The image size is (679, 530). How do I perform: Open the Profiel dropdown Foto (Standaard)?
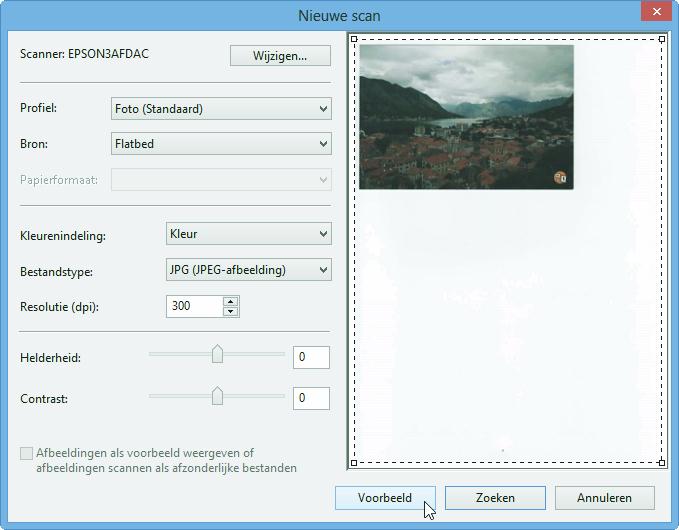[x=221, y=109]
